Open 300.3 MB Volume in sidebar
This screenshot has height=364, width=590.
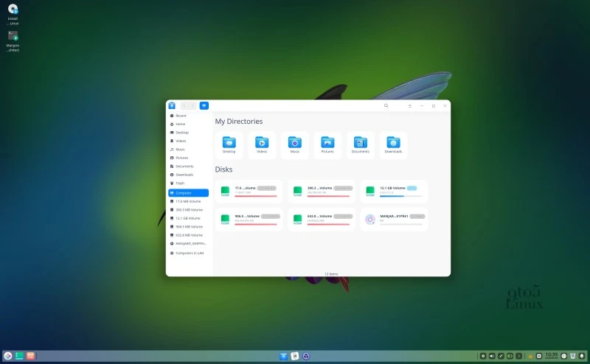188,210
